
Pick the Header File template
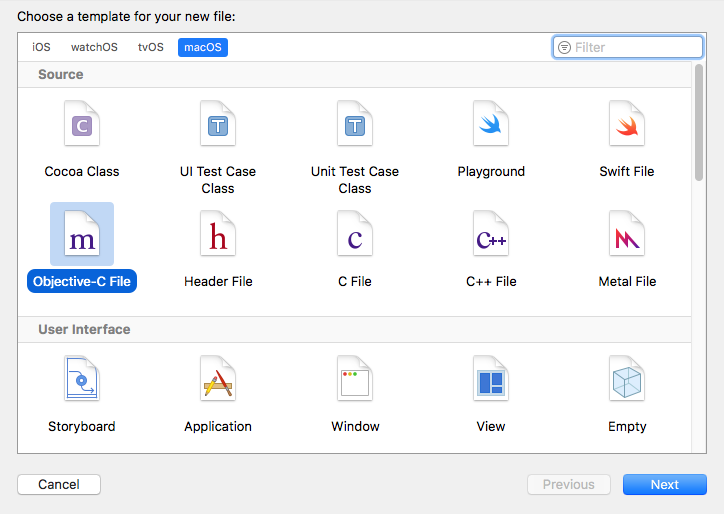pyautogui.click(x=218, y=236)
